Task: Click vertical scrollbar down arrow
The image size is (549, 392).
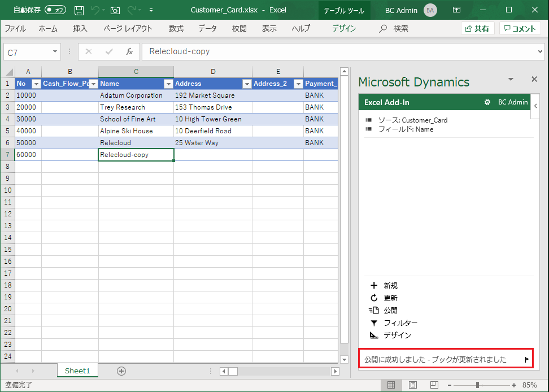Action: 344,359
